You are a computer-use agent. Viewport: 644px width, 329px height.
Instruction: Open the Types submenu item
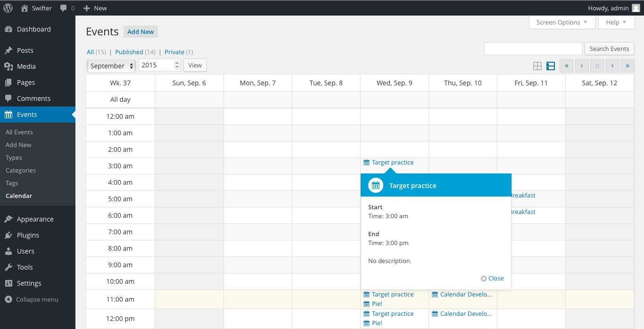tap(14, 157)
